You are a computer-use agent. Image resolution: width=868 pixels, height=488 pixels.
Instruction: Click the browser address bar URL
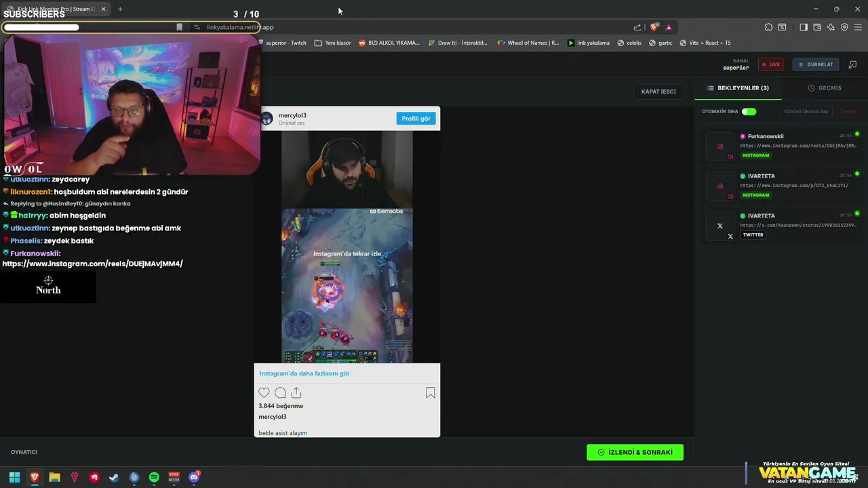(240, 27)
